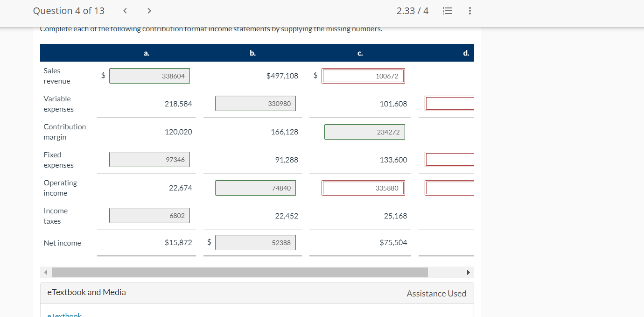The image size is (644, 317).
Task: Click the horizontal table scrollbar thumb
Action: click(x=240, y=272)
